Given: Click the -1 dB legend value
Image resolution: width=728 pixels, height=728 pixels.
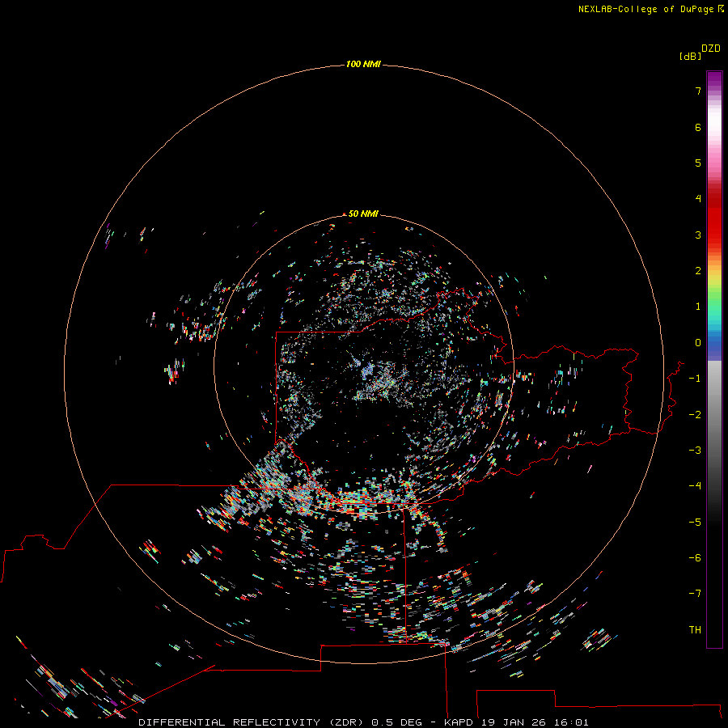Looking at the screenshot, I should tap(695, 379).
